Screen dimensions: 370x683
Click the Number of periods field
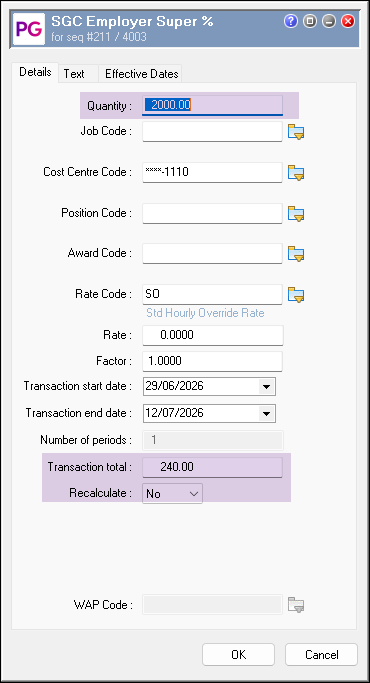(x=213, y=440)
